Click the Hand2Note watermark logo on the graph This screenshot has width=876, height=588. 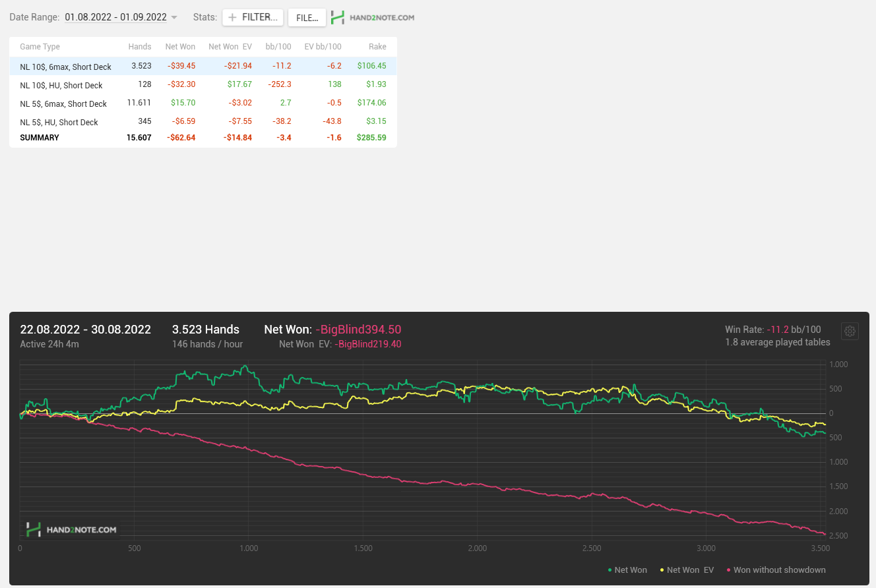(x=71, y=529)
